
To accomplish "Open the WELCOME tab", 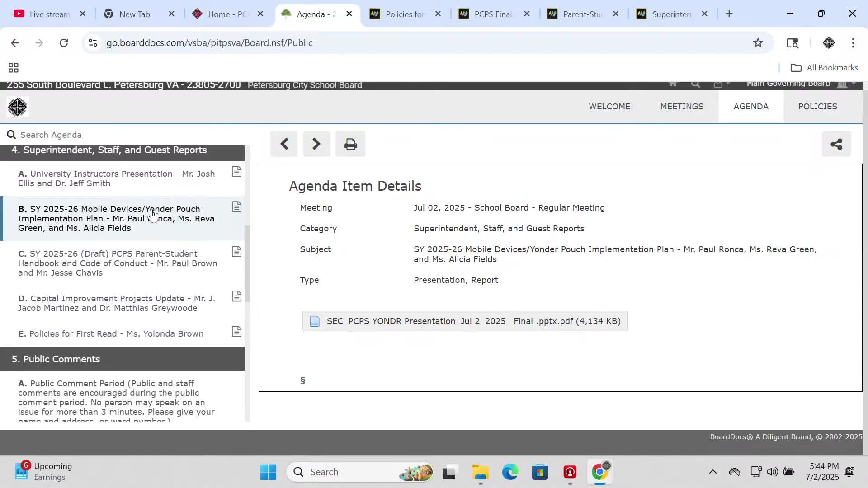I will point(609,107).
